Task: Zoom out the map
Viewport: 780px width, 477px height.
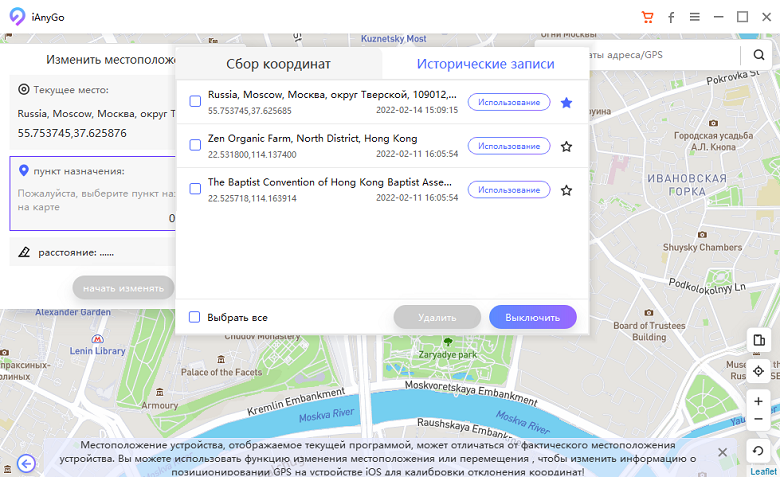Action: pyautogui.click(x=758, y=419)
